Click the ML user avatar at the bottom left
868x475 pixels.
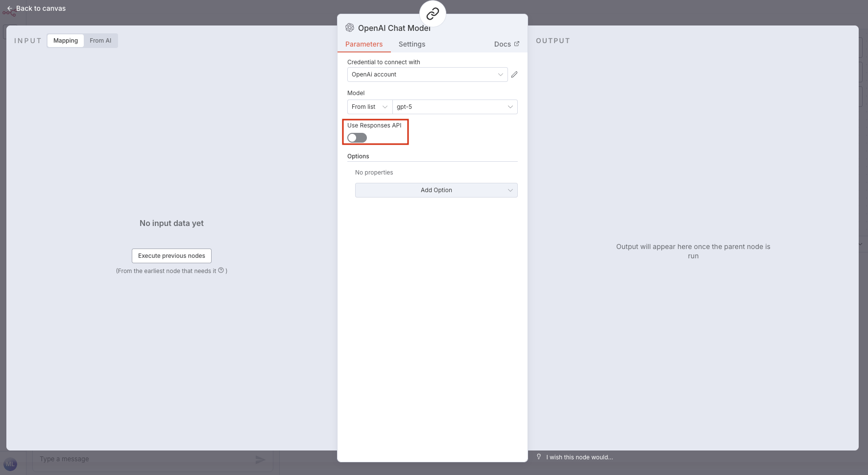10,464
